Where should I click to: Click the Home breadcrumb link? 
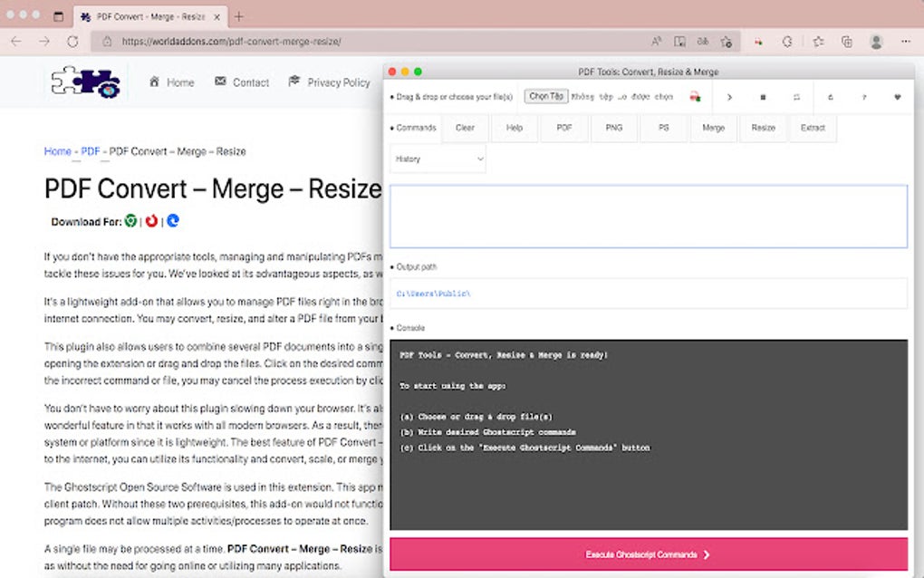[58, 151]
